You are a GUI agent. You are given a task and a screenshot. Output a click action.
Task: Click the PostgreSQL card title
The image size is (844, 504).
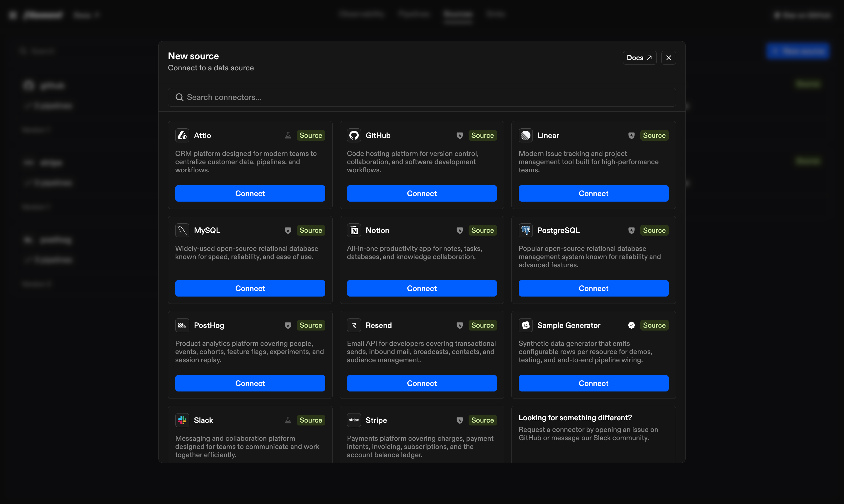558,230
